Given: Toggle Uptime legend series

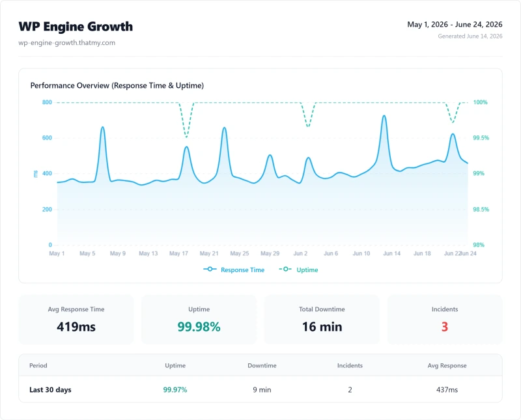Looking at the screenshot, I should pos(298,270).
